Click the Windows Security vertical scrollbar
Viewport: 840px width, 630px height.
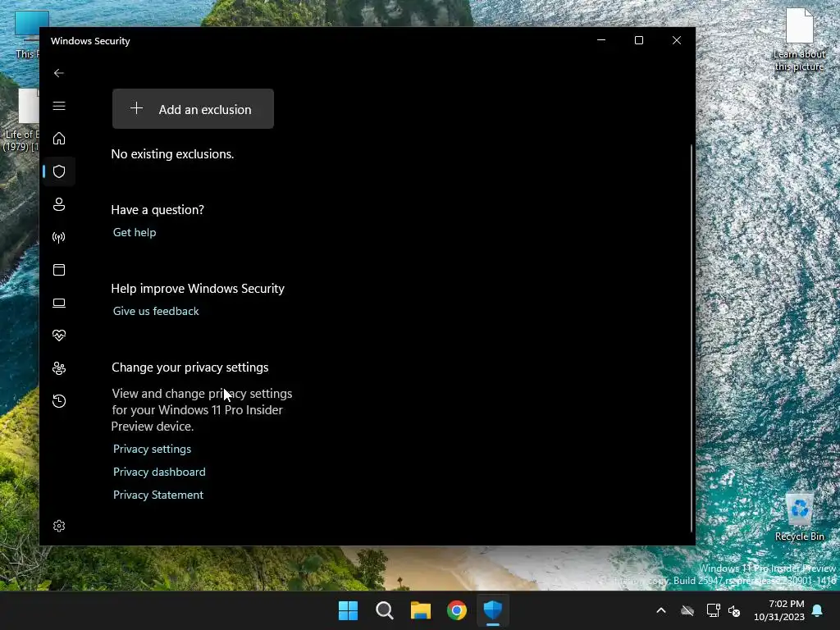point(692,337)
